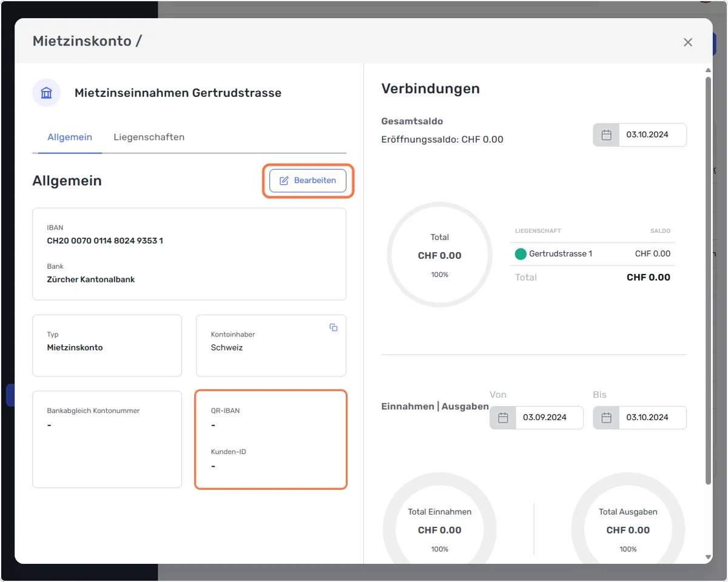
Task: Open the Liegenschaften tab
Action: [149, 137]
